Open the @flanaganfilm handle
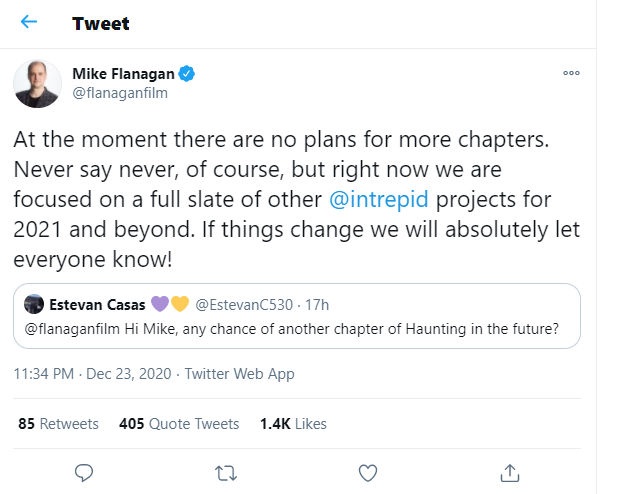 click(x=119, y=93)
